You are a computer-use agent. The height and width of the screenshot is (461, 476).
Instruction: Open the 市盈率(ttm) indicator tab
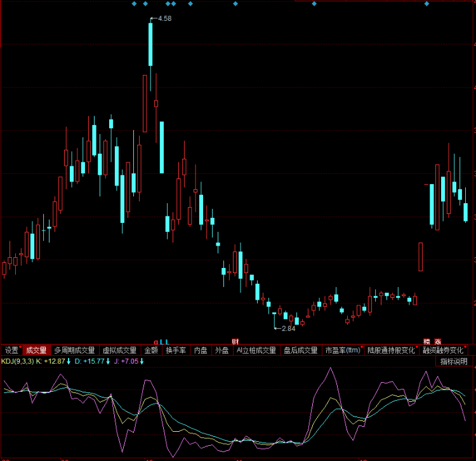coord(343,350)
